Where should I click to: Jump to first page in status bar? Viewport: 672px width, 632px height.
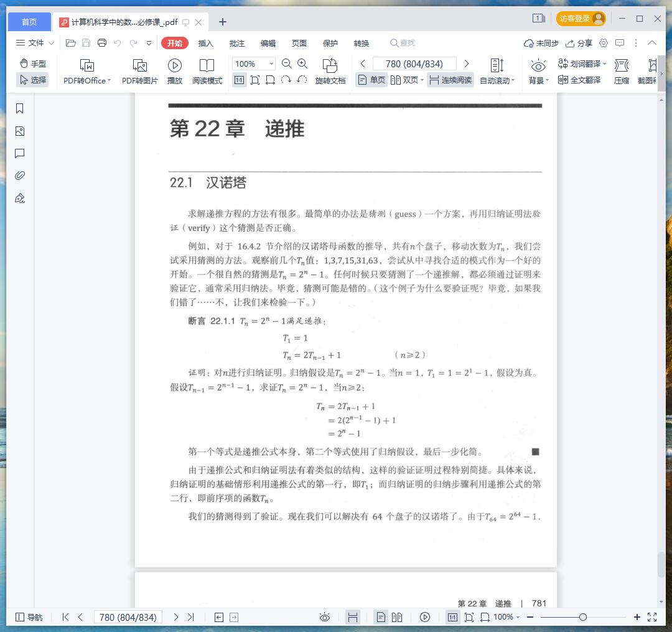tap(65, 617)
